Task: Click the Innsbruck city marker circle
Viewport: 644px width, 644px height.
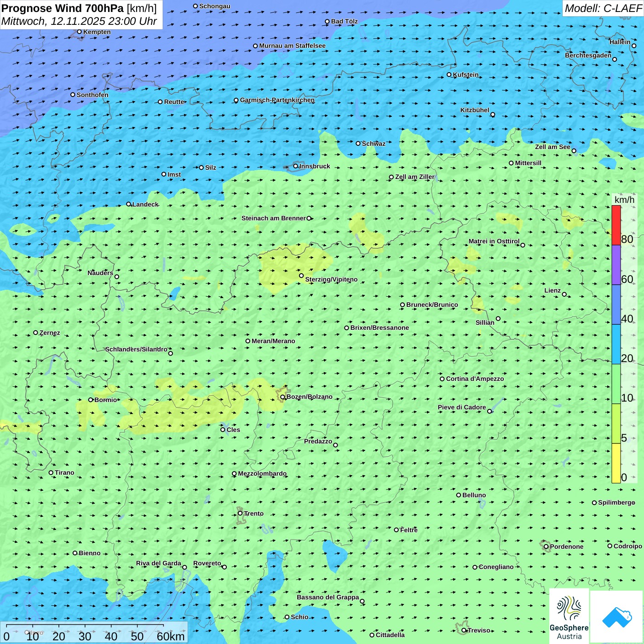Action: pyautogui.click(x=296, y=166)
